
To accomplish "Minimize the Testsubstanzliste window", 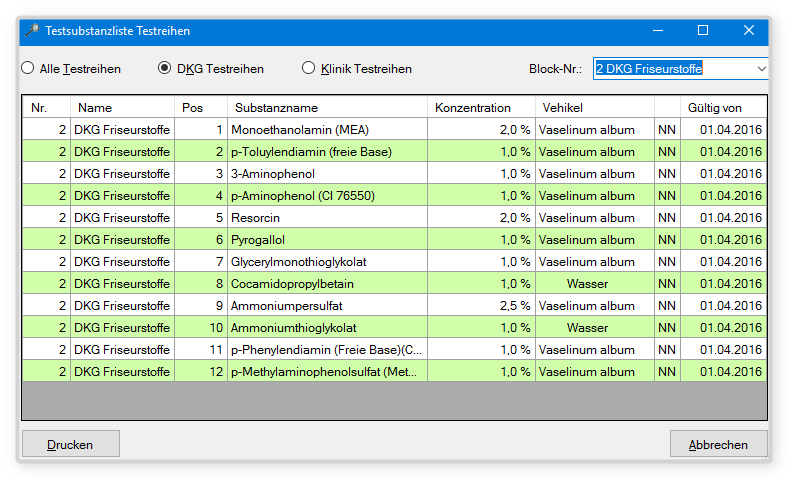I will coord(656,31).
